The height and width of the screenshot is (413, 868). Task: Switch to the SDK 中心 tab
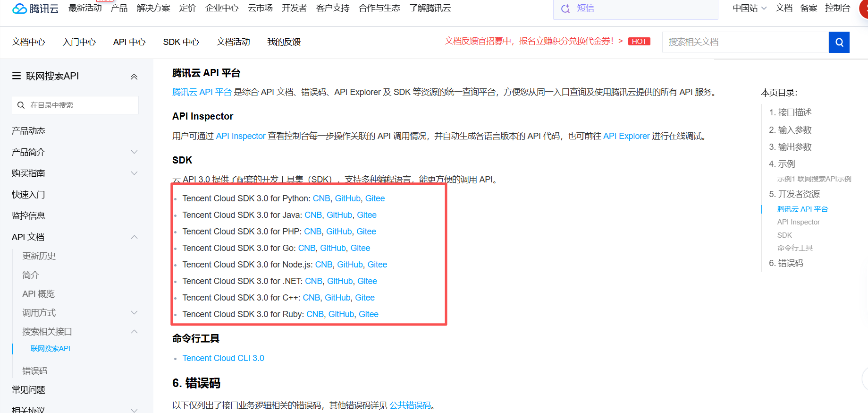click(x=181, y=42)
